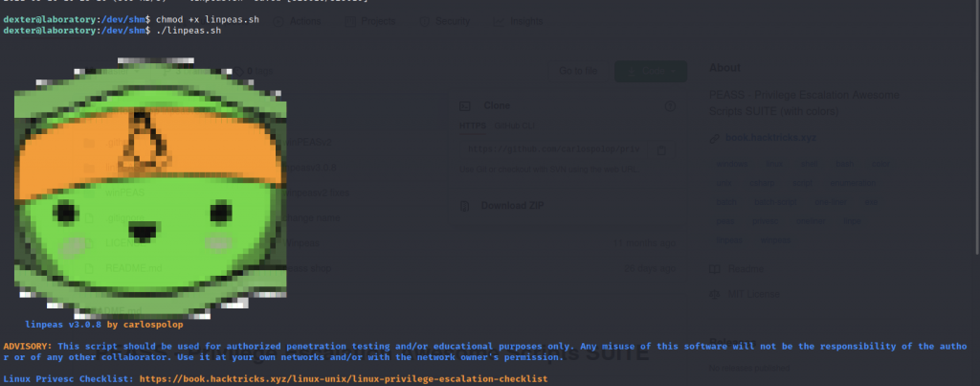The image size is (980, 386).
Task: Switch to the GitHub CLI clone tab
Action: coord(513,125)
